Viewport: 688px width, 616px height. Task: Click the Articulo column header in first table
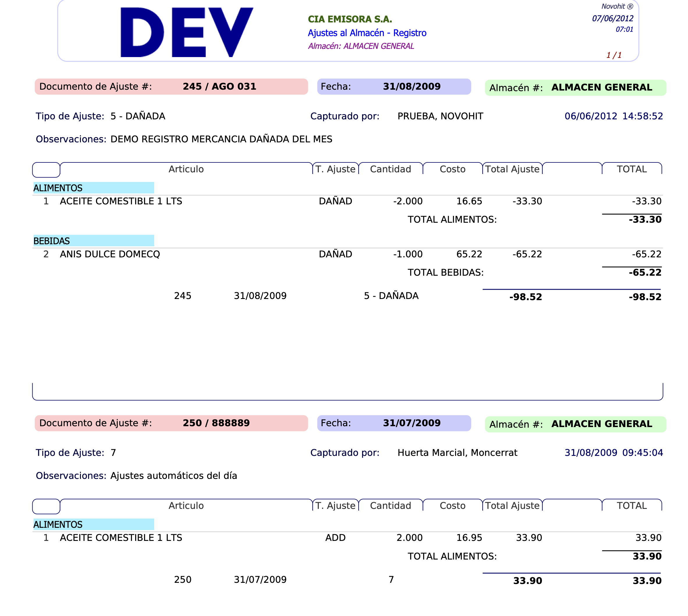[186, 169]
